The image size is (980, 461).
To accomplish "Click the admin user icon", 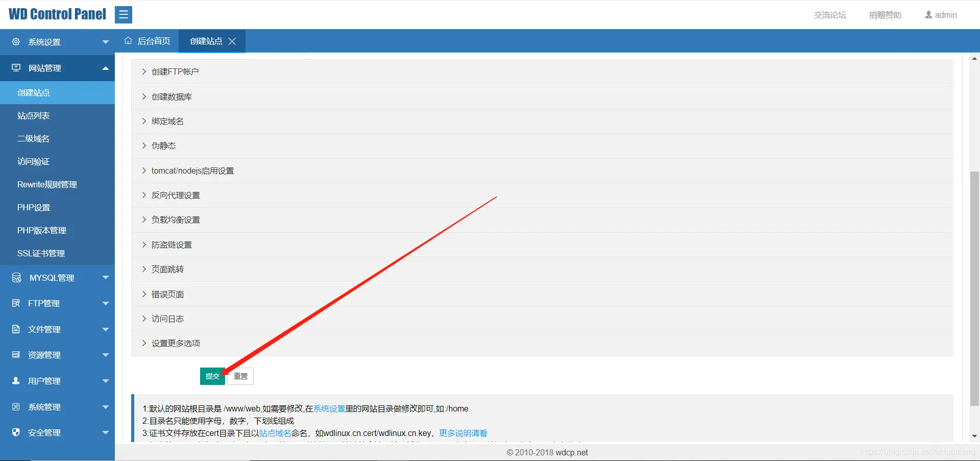I will pos(928,15).
